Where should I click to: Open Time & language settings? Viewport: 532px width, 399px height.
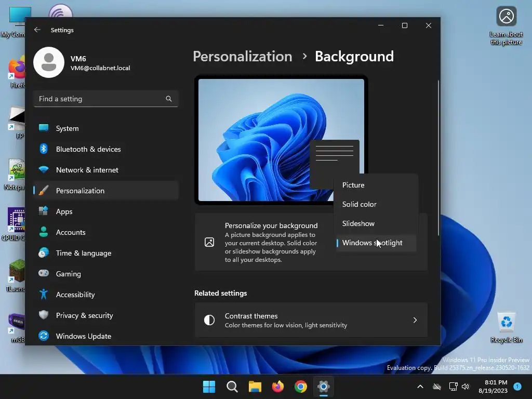(106, 253)
